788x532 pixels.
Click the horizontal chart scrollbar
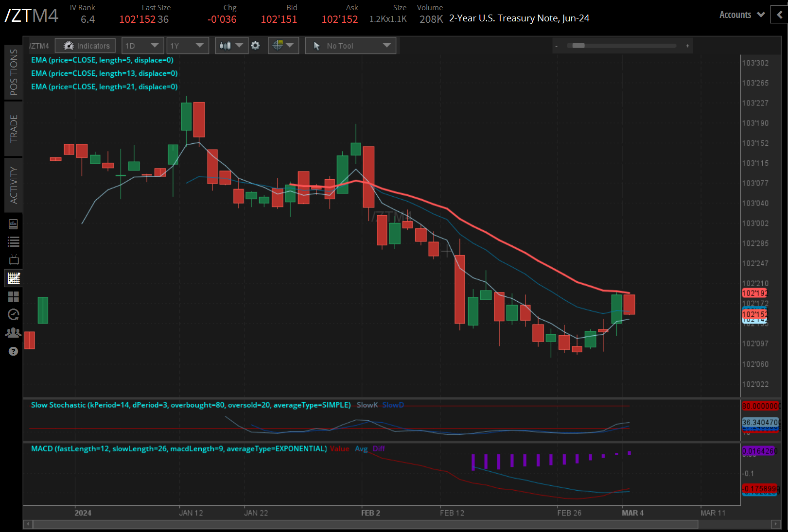tap(365, 524)
